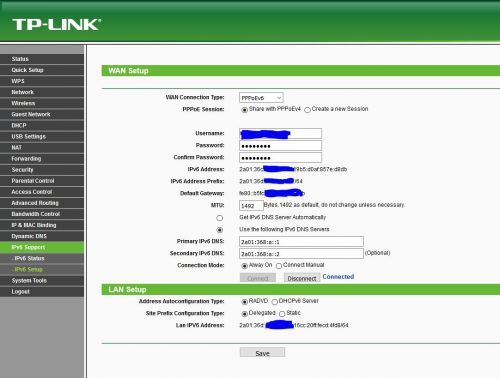Click the Primary IPv6 DNS field
Screen dimensions: 500x378
[301, 242]
